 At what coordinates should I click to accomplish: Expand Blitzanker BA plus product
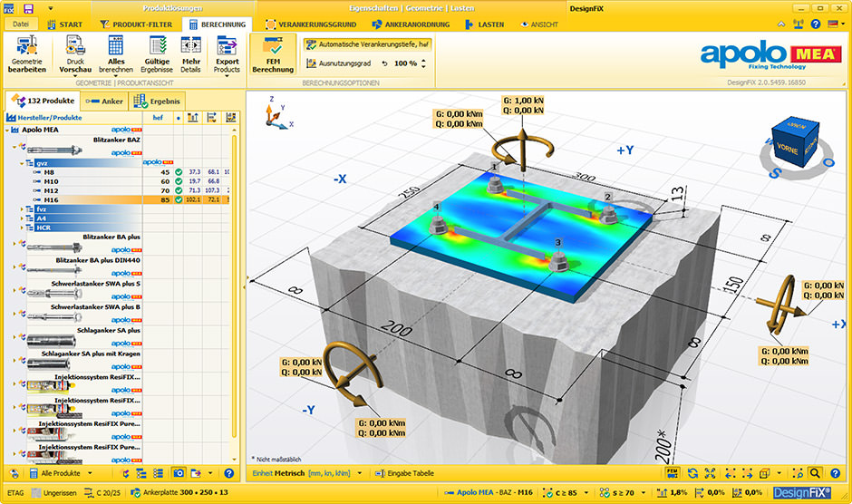tap(15, 243)
